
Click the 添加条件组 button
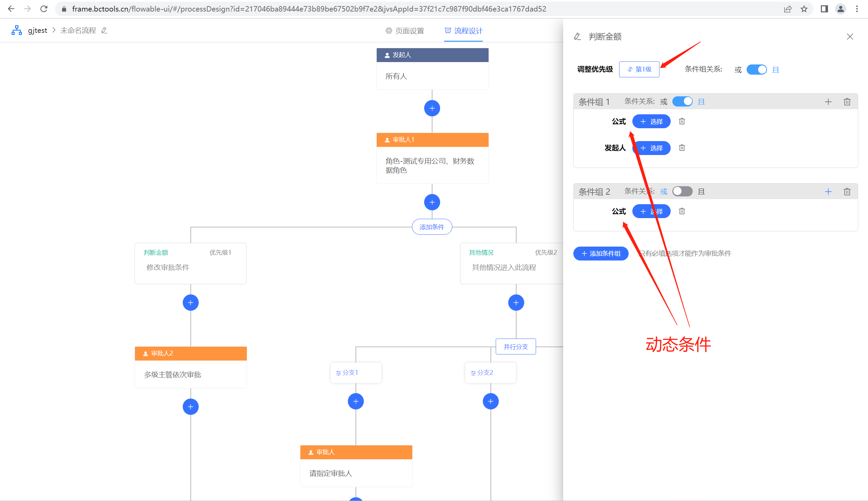[x=601, y=254]
